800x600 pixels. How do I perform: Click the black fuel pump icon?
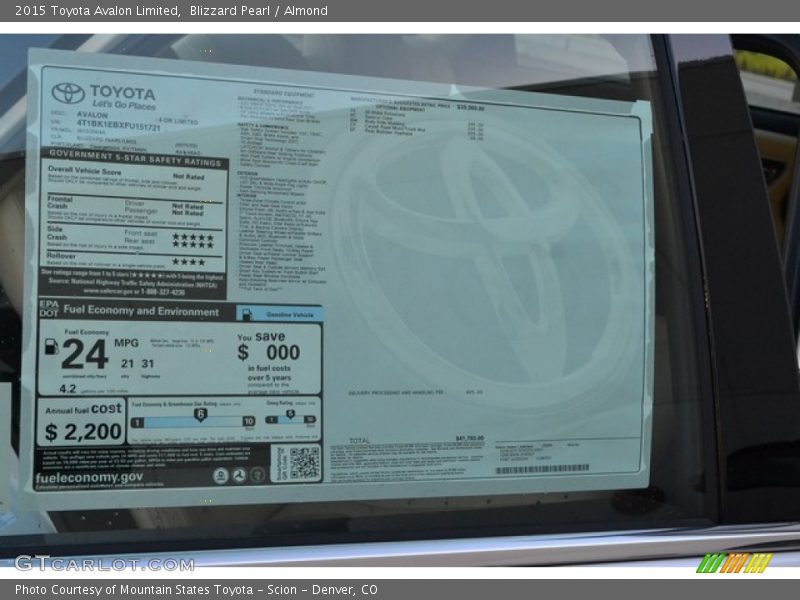(50, 348)
